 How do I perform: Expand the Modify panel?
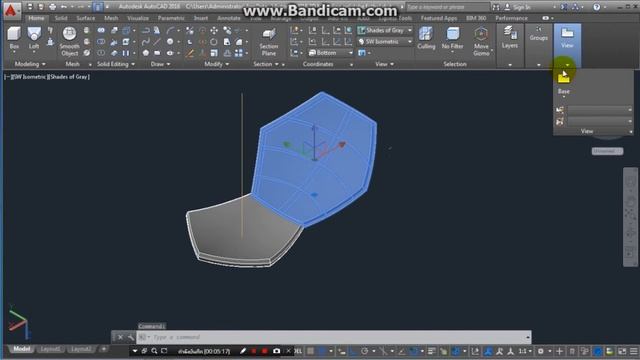[216, 64]
